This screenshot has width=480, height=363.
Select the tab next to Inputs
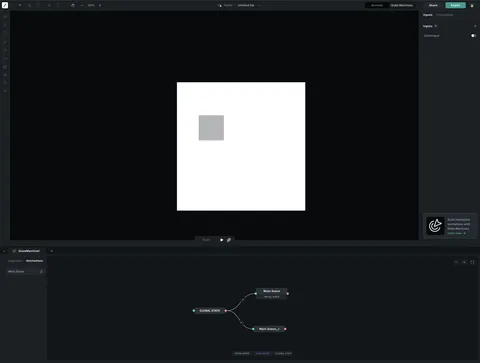pos(445,15)
